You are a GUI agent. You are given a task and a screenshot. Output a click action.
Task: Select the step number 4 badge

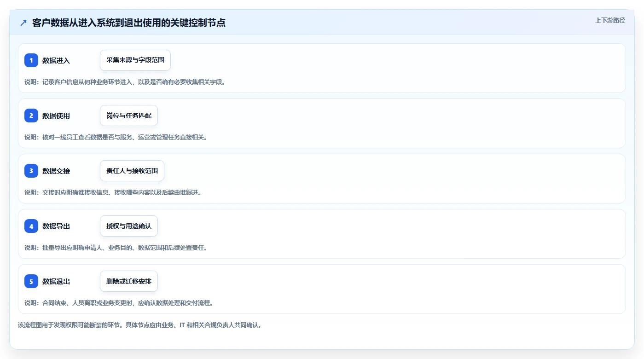(x=31, y=226)
